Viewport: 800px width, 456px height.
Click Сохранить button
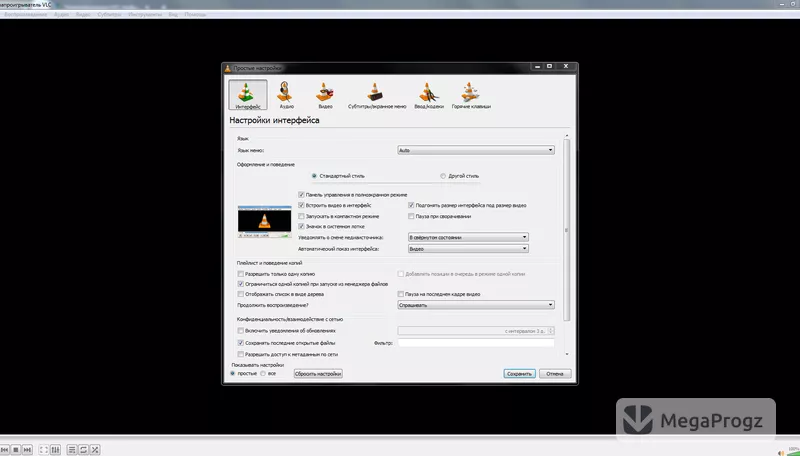[x=519, y=374]
